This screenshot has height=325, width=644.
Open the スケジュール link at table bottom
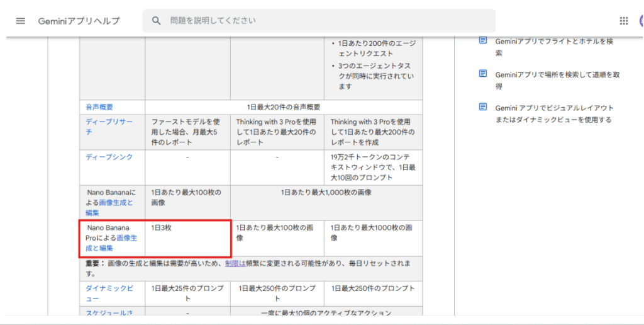click(109, 312)
